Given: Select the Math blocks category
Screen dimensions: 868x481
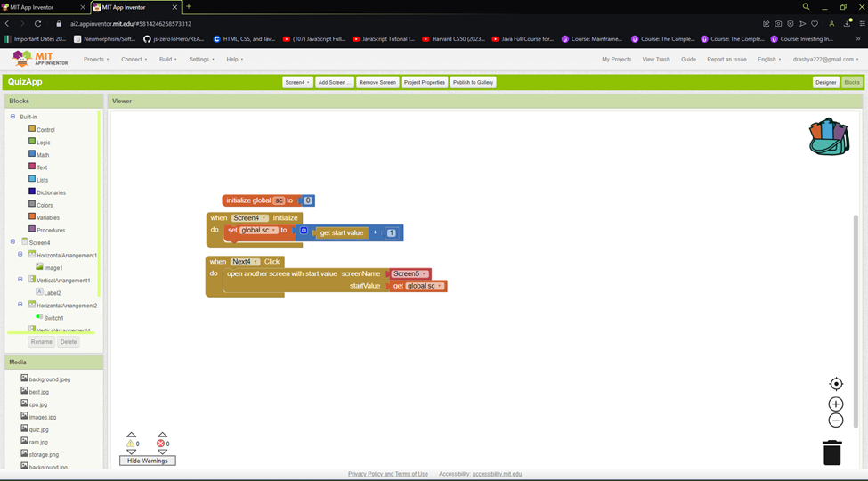Looking at the screenshot, I should click(43, 155).
